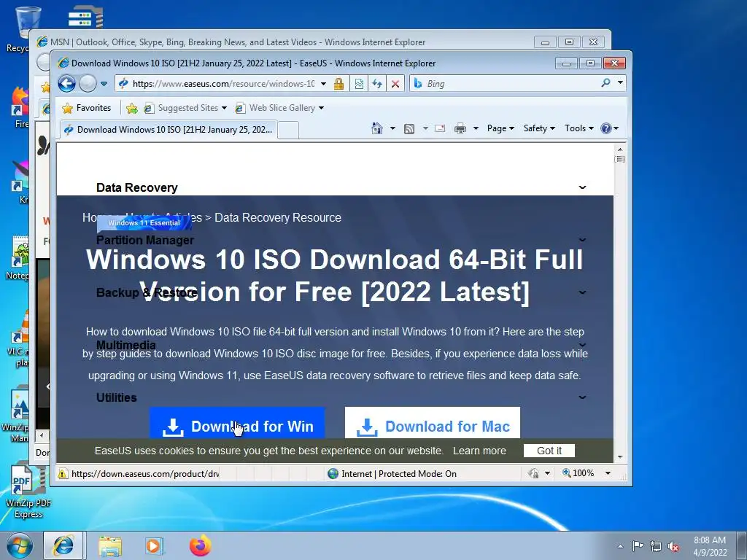Open the search provider dropdown arrow
This screenshot has height=560, width=747.
pos(620,83)
